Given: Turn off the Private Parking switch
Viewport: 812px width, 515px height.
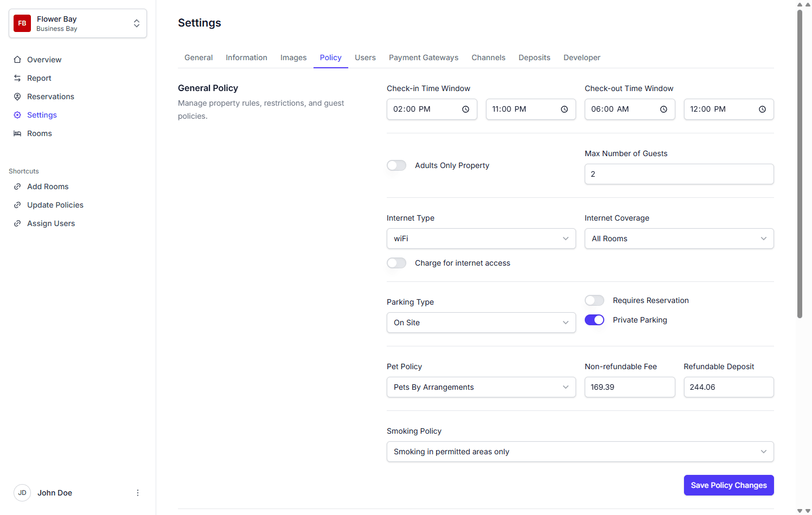Looking at the screenshot, I should (x=594, y=320).
